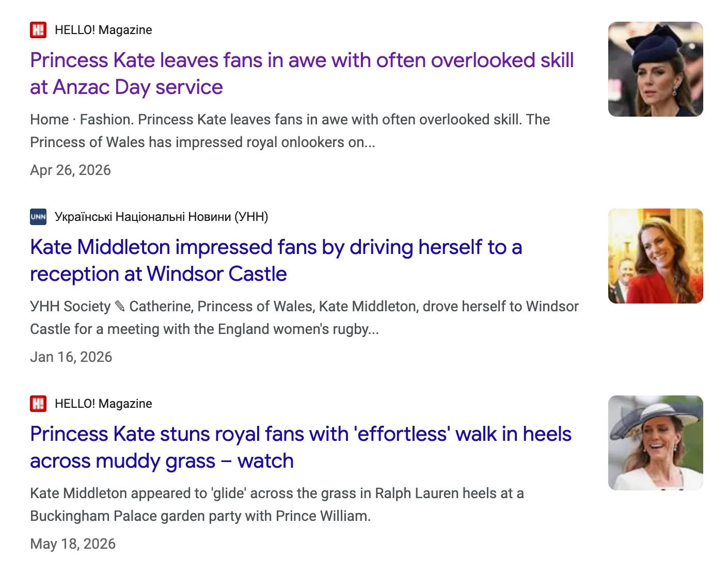Click the HELLO! favicon above the muddy grass result

tap(38, 404)
